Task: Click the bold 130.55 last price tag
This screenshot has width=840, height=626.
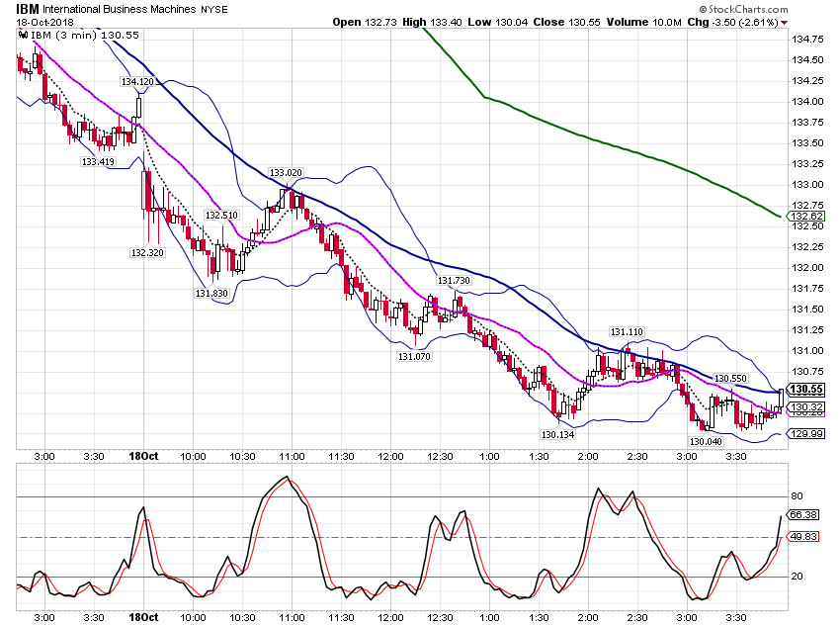Action: [x=806, y=389]
